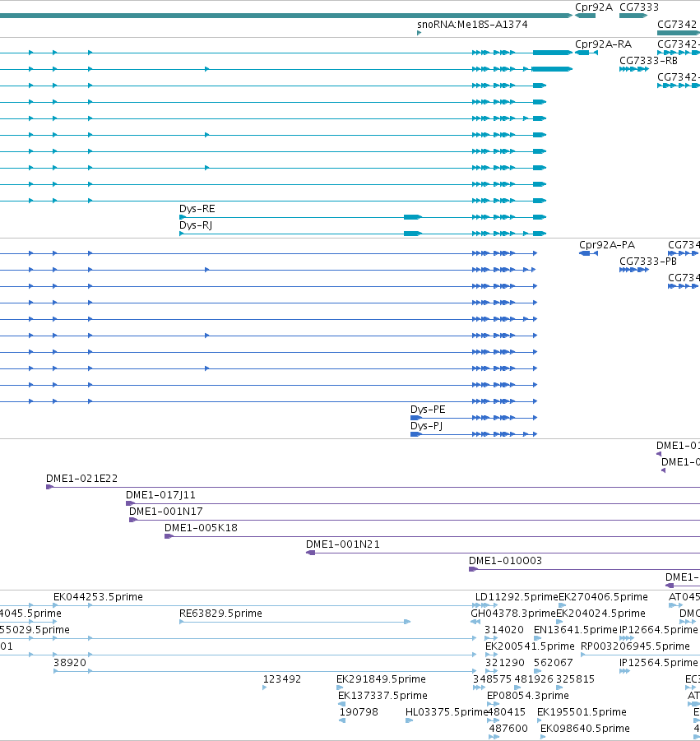Click the Dys-PE protein label
Screen dimensions: 700x741
click(x=428, y=410)
